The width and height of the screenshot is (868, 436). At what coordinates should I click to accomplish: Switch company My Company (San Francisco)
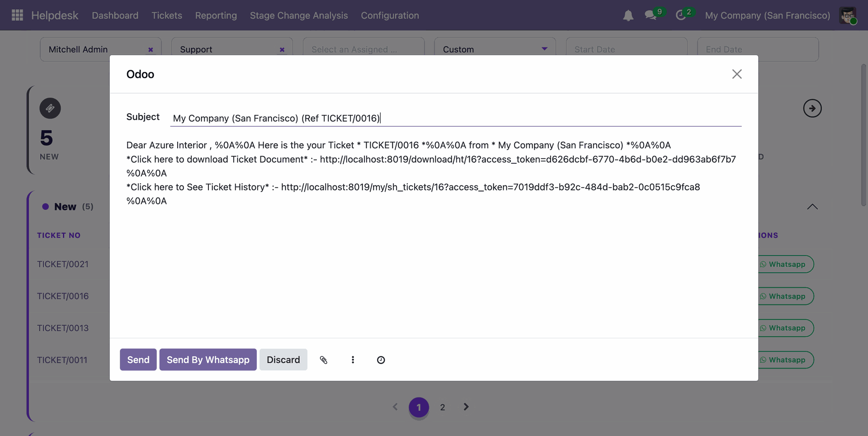[768, 15]
